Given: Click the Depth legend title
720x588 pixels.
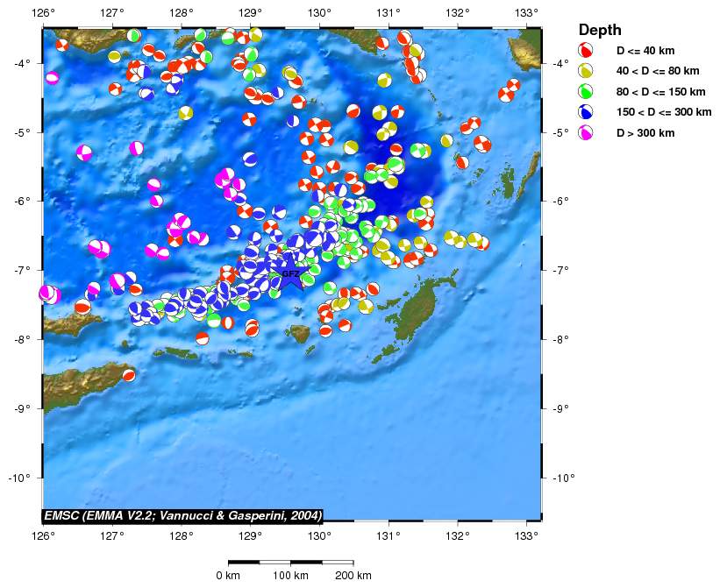Looking at the screenshot, I should 600,31.
